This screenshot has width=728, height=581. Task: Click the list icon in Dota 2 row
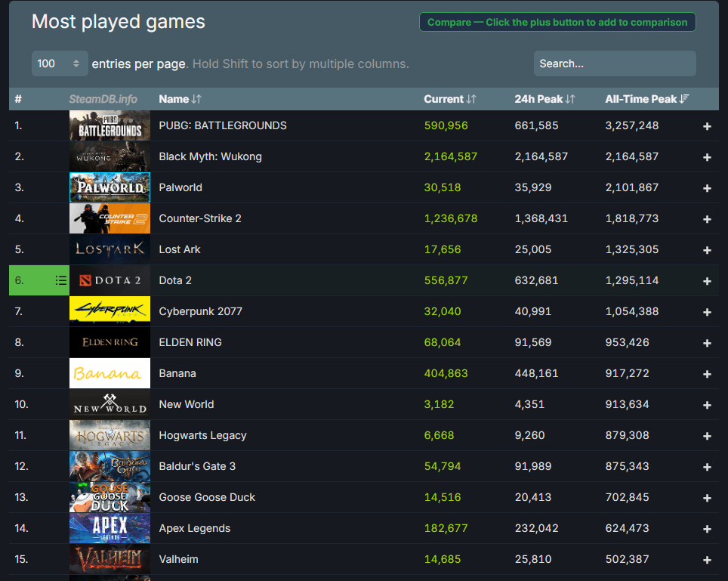[x=61, y=280]
